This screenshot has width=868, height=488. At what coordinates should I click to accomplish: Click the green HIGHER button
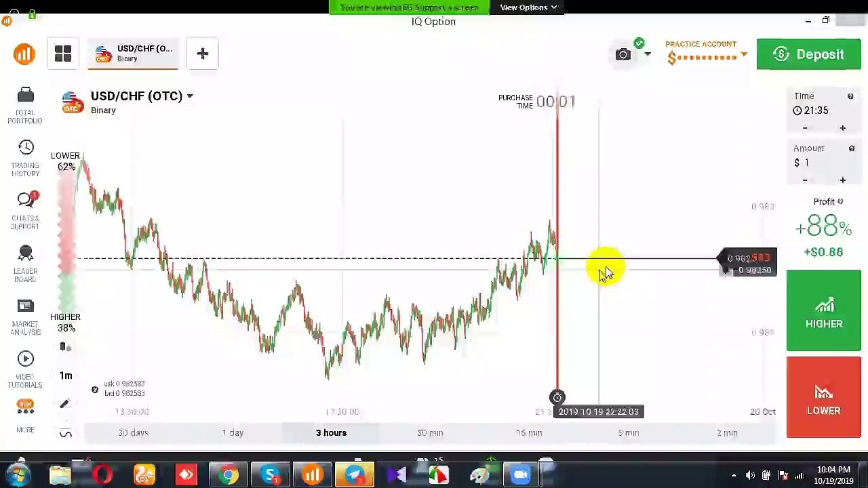pyautogui.click(x=823, y=310)
